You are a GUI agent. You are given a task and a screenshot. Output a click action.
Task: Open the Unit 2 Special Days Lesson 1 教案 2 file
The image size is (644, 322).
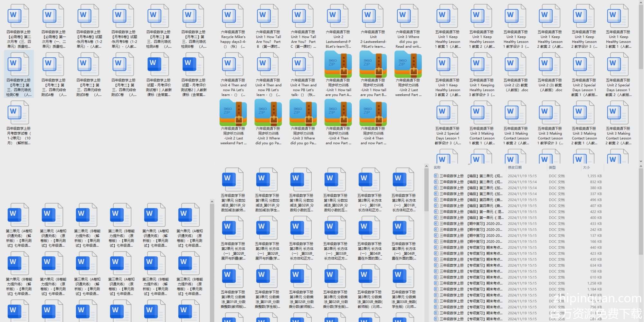618,65
